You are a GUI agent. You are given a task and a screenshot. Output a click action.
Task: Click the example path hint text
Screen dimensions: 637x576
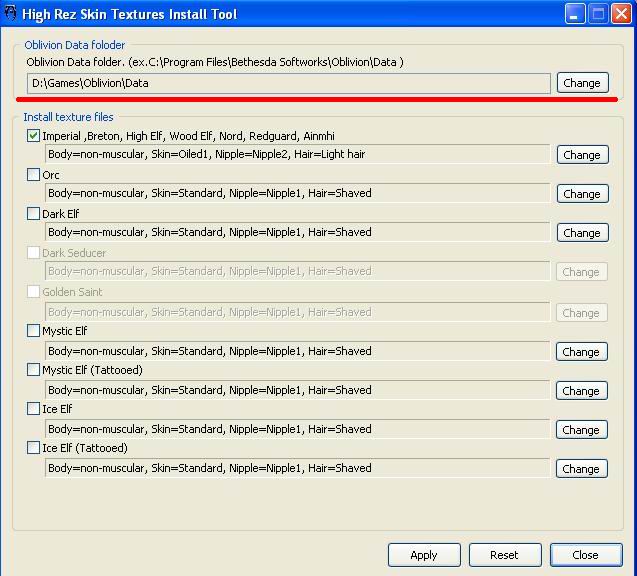click(215, 62)
